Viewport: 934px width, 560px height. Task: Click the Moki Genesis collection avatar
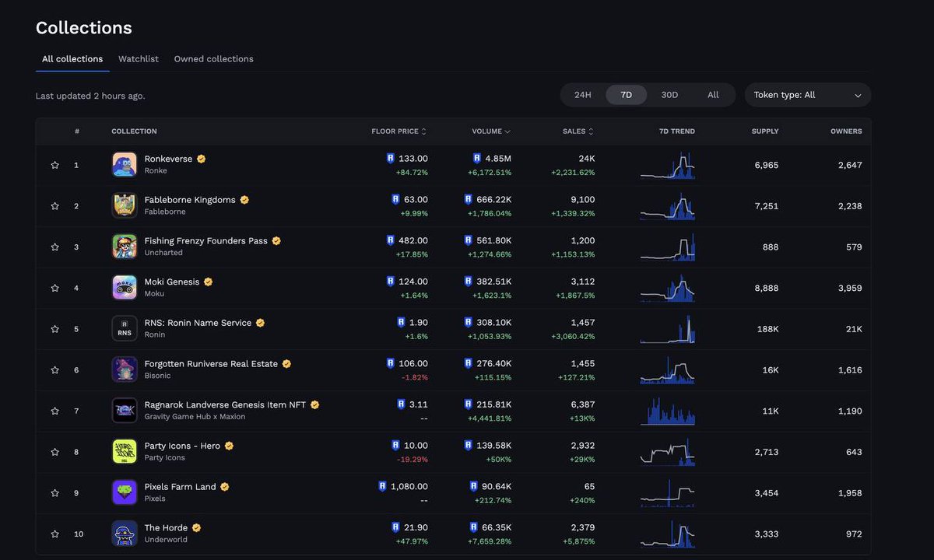pos(125,288)
